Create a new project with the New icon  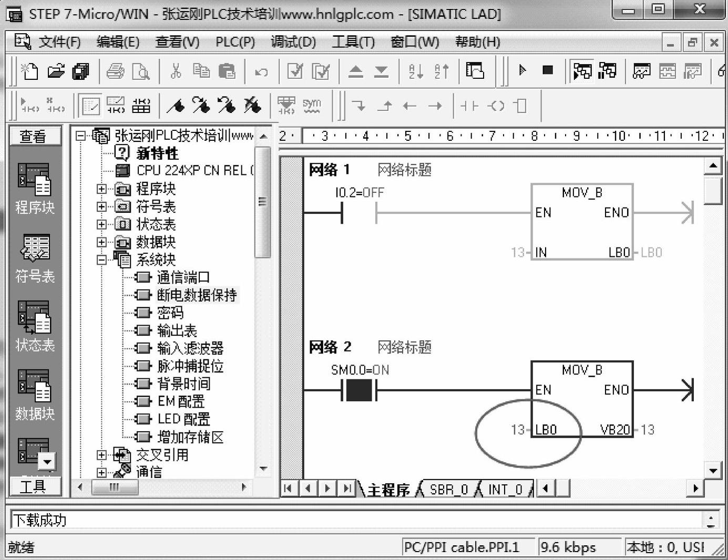point(29,71)
